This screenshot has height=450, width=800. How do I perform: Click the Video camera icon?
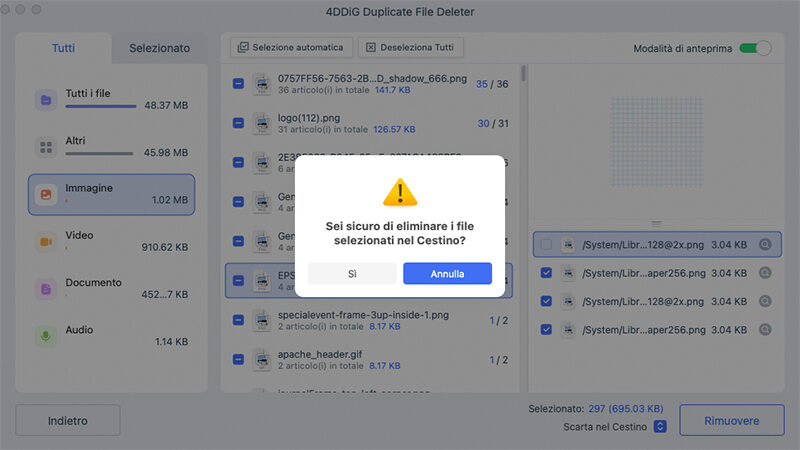(46, 242)
